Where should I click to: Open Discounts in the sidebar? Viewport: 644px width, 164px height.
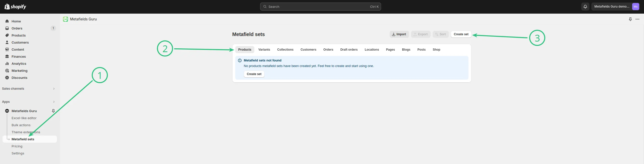click(x=30, y=78)
